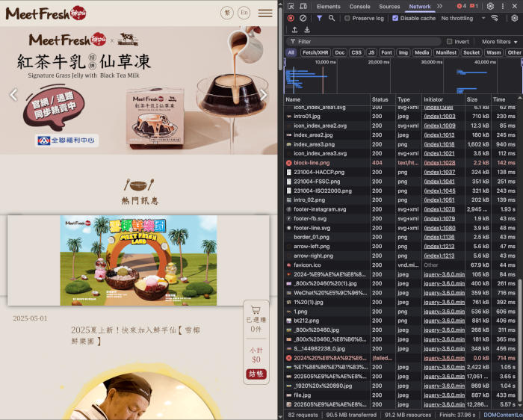This screenshot has height=420, width=523.
Task: Switch to the Console tab
Action: pyautogui.click(x=359, y=6)
